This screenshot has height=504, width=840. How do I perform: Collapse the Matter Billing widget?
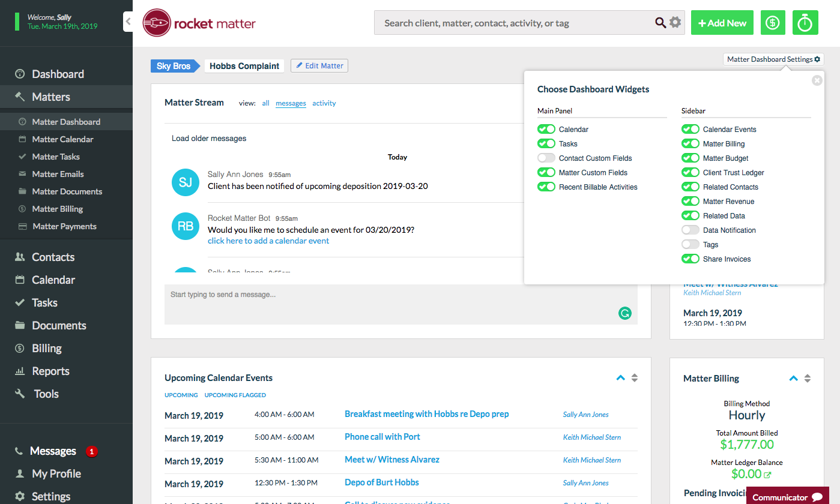point(793,378)
